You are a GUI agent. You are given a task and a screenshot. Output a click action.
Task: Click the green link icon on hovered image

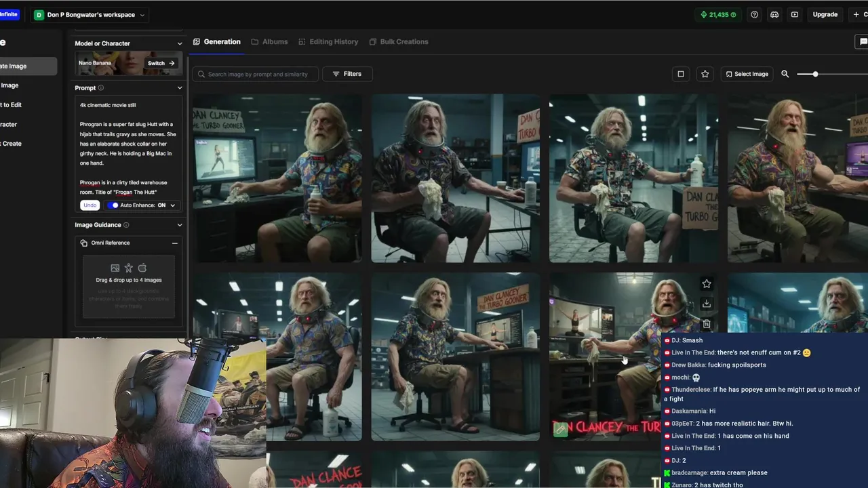pyautogui.click(x=560, y=429)
